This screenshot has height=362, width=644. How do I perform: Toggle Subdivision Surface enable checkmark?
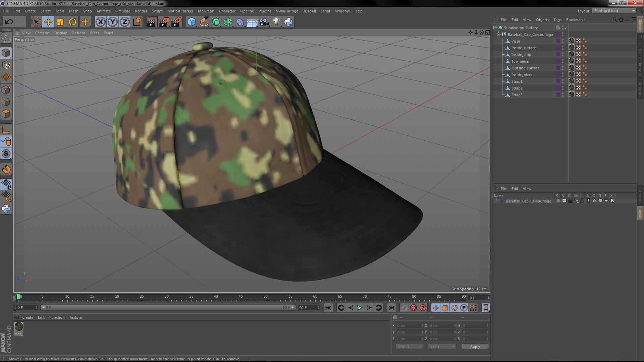click(566, 28)
